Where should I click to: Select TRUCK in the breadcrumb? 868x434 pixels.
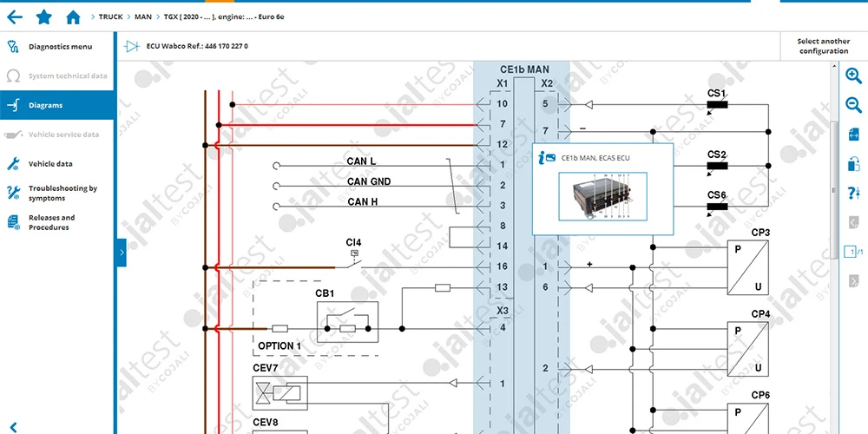point(111,17)
